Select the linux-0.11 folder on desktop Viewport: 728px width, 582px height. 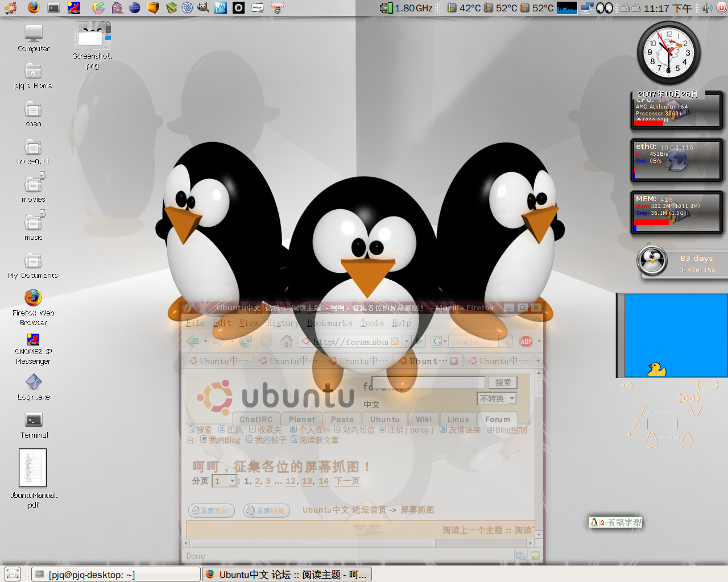click(x=34, y=152)
